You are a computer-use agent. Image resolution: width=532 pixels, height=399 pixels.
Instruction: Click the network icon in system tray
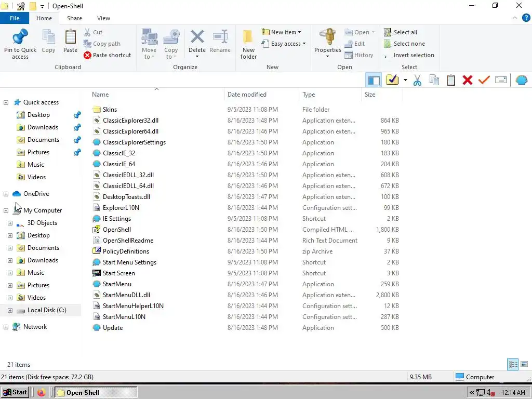(x=480, y=393)
